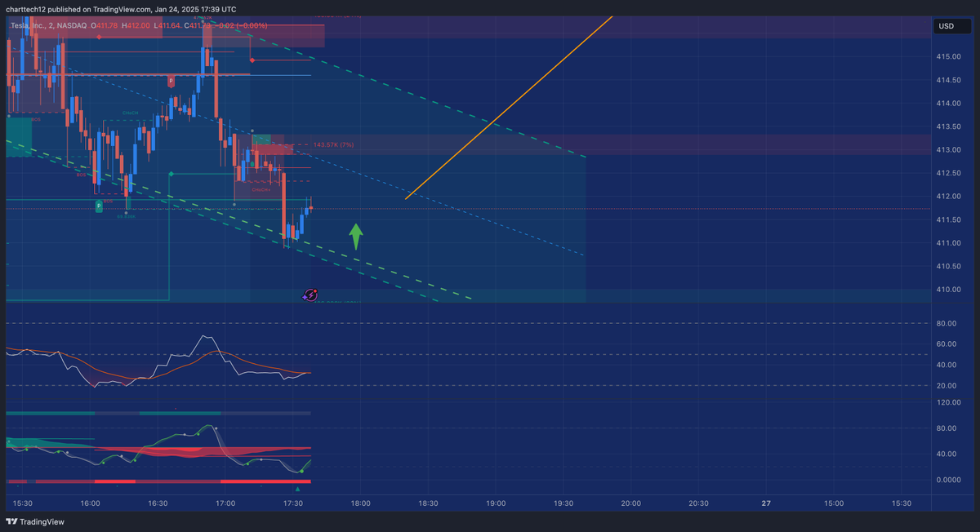
Task: Click the 0.0000 indicator axis label
Action: (x=947, y=480)
